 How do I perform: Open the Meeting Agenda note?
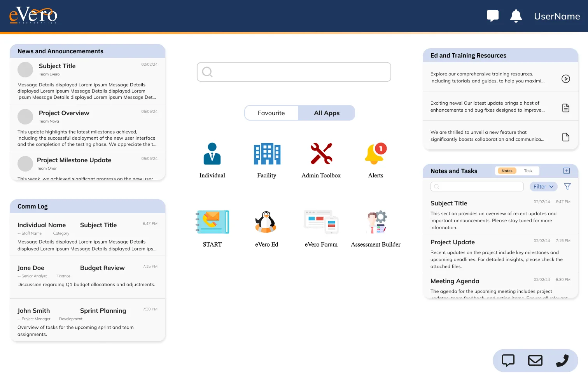(x=500, y=286)
